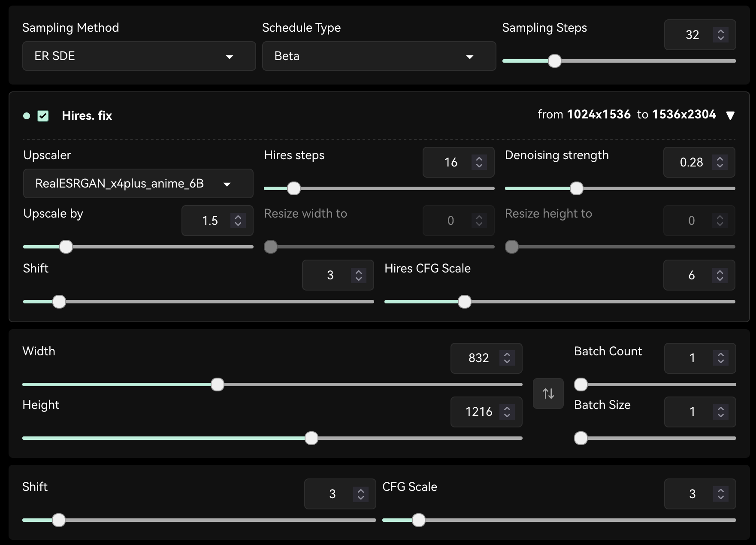Click the Height stepper arrows
The width and height of the screenshot is (756, 545).
coord(507,412)
